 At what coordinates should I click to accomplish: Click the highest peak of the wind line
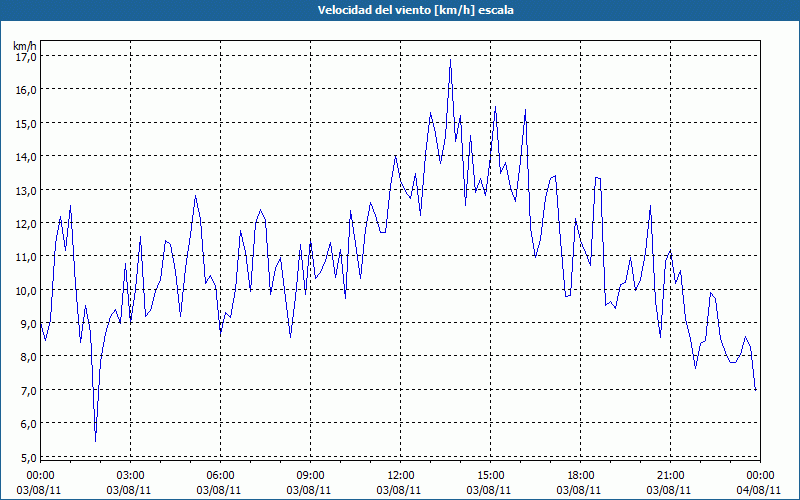450,60
